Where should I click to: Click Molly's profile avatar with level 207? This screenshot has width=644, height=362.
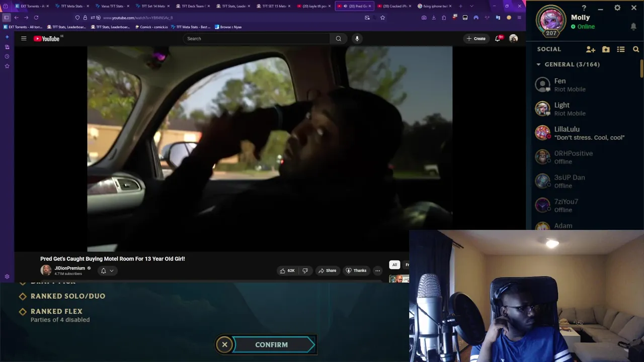coord(551,21)
